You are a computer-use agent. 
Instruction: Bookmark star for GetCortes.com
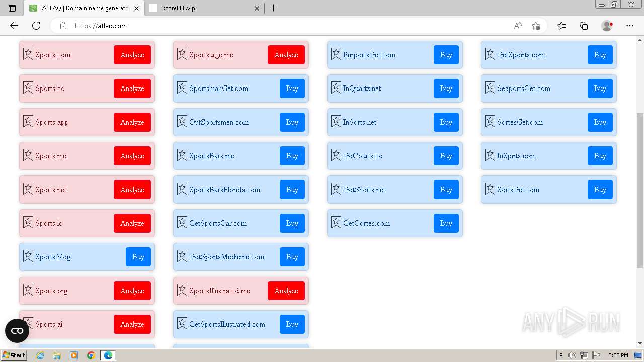[x=336, y=222]
